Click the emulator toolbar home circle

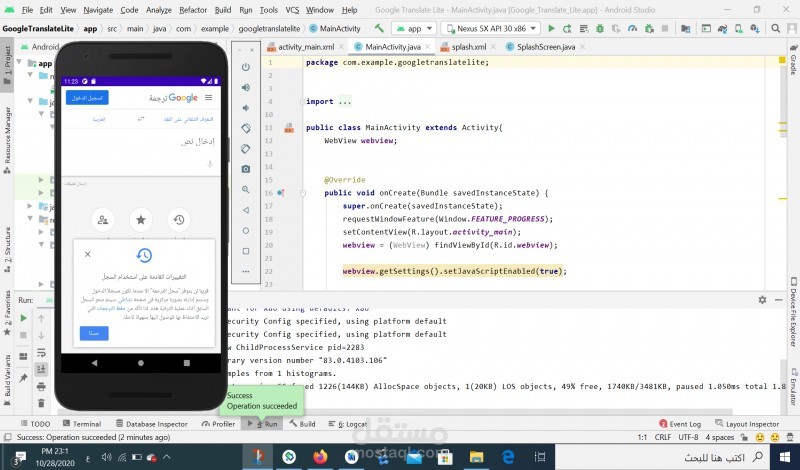(246, 231)
